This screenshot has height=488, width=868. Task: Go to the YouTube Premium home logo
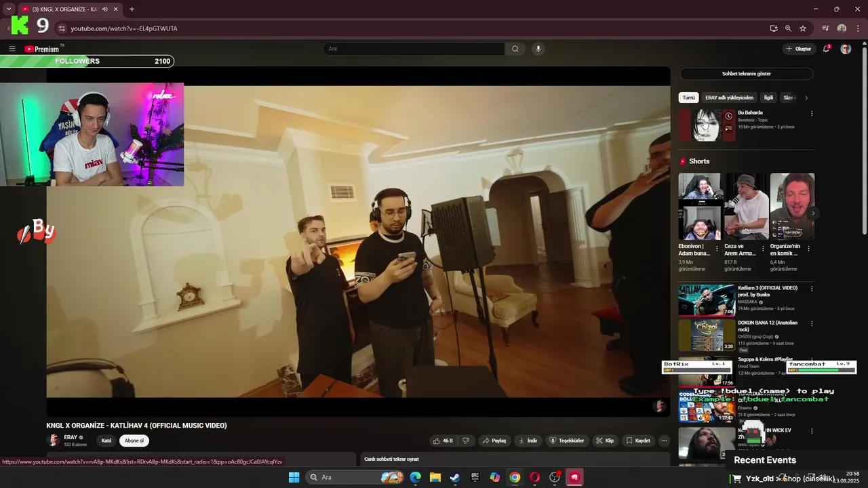(x=42, y=49)
